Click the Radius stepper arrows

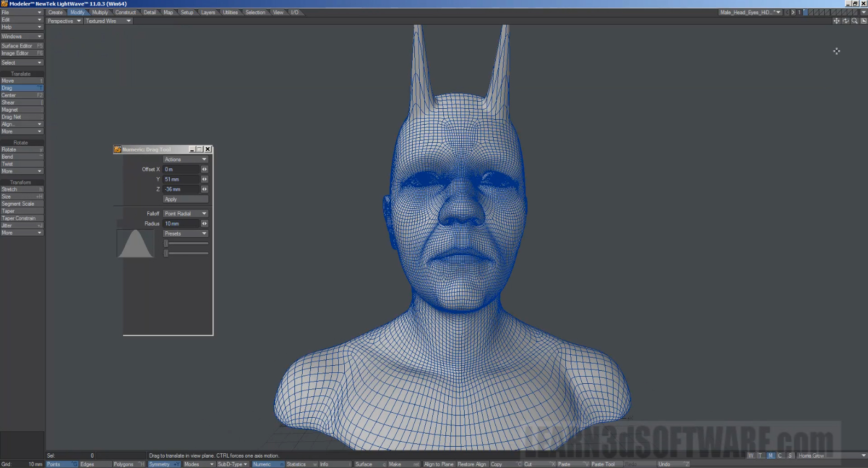(205, 224)
